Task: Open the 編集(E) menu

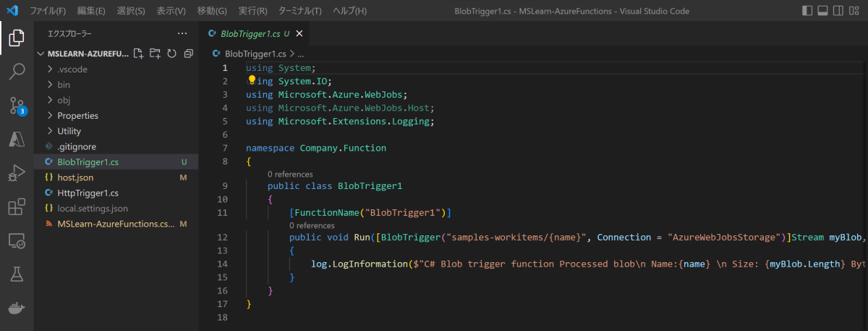Action: click(x=90, y=11)
